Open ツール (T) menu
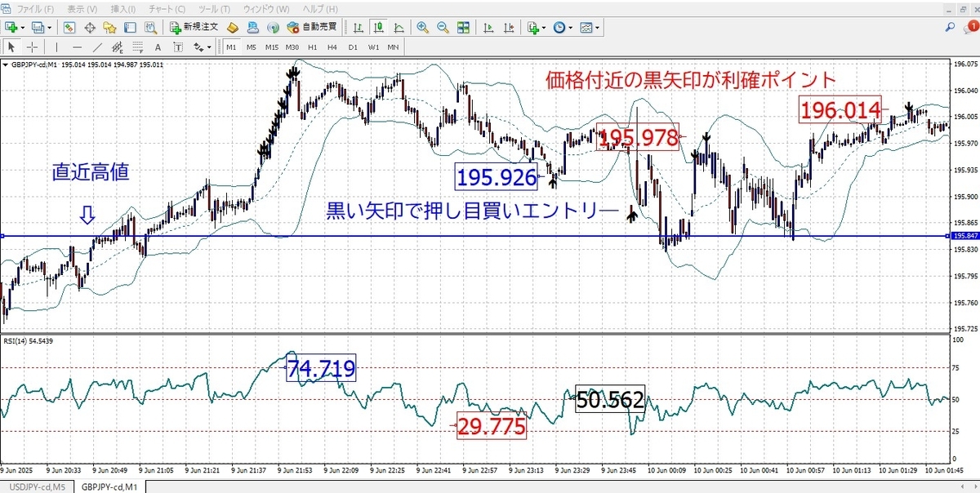 click(214, 8)
